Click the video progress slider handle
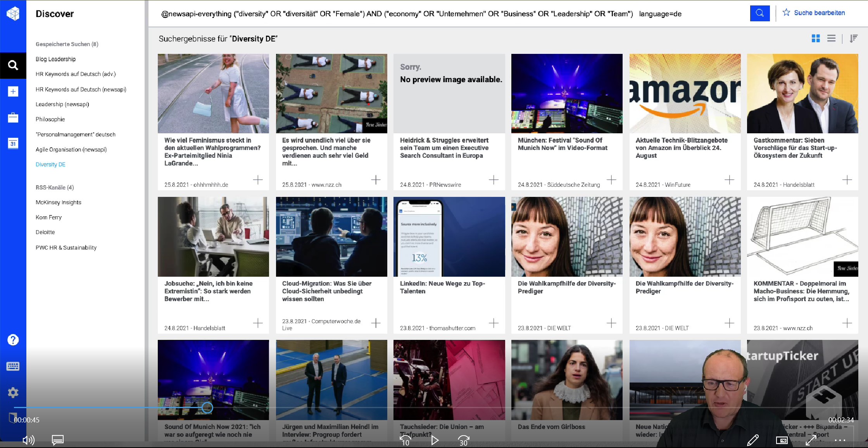This screenshot has width=868, height=448. [x=207, y=408]
